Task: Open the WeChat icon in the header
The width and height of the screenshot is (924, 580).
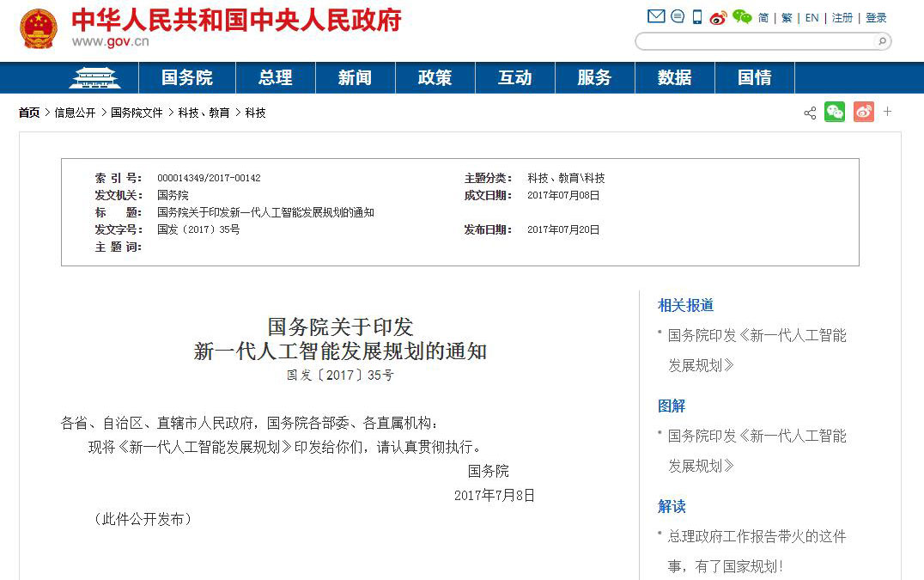Action: coord(742,16)
